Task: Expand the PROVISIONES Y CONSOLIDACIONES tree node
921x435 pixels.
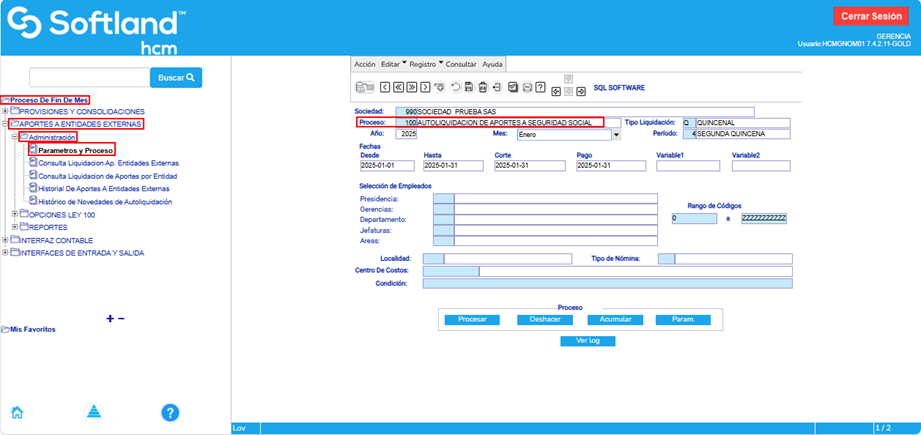Action: click(5, 111)
